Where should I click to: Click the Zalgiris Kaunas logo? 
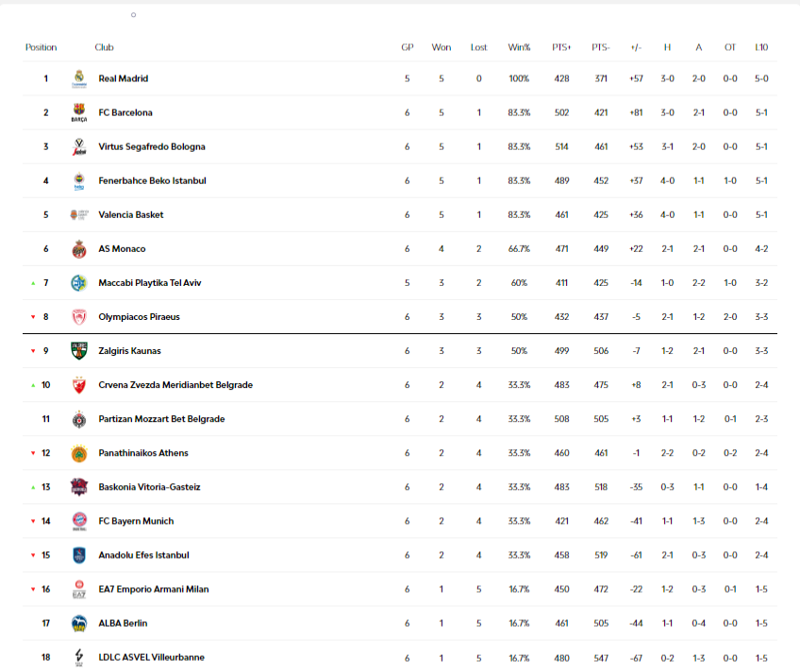pyautogui.click(x=79, y=351)
